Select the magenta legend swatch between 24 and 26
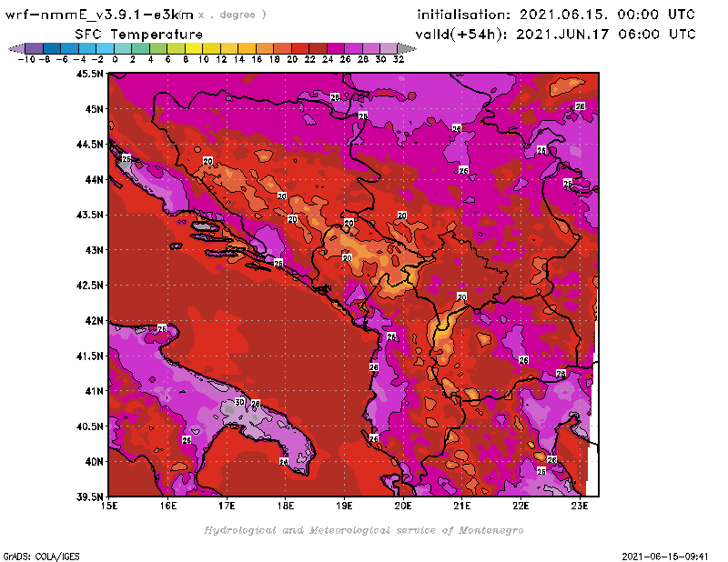The image size is (728, 562). point(335,48)
